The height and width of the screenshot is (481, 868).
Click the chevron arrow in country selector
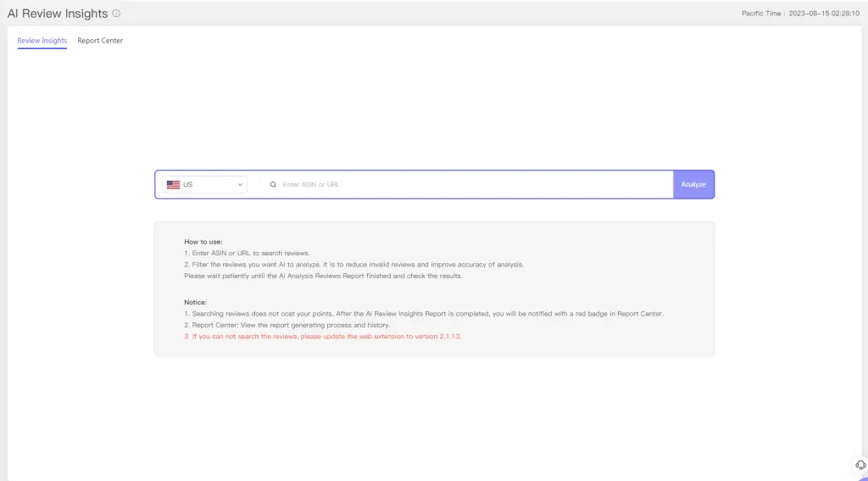pos(240,184)
